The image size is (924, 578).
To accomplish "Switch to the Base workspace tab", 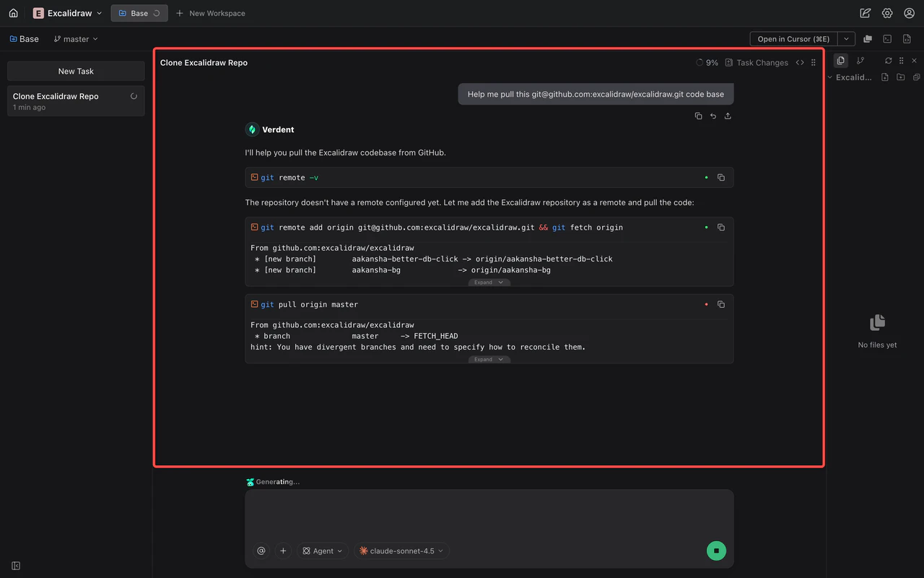I will [139, 13].
